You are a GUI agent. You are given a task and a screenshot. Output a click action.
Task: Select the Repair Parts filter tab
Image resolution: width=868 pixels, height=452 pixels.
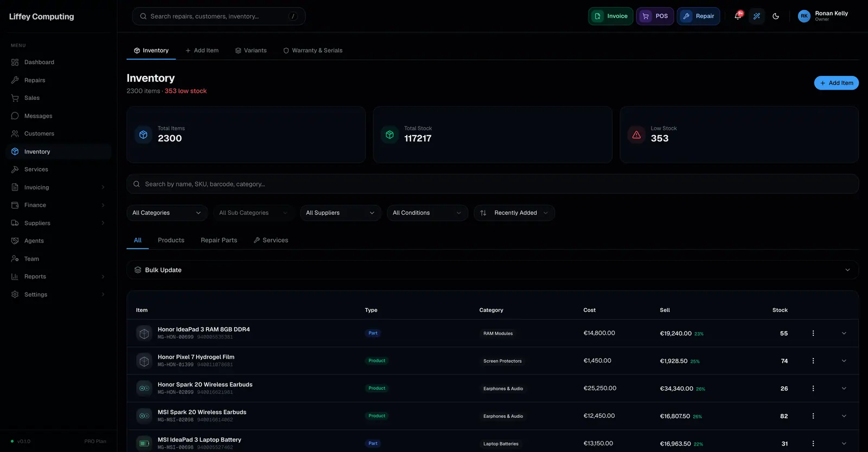click(219, 240)
